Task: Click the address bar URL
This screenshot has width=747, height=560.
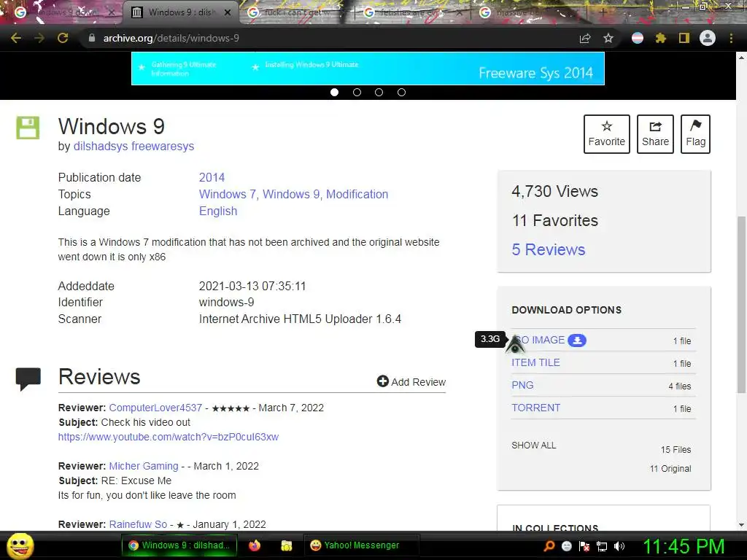Action: pyautogui.click(x=171, y=38)
